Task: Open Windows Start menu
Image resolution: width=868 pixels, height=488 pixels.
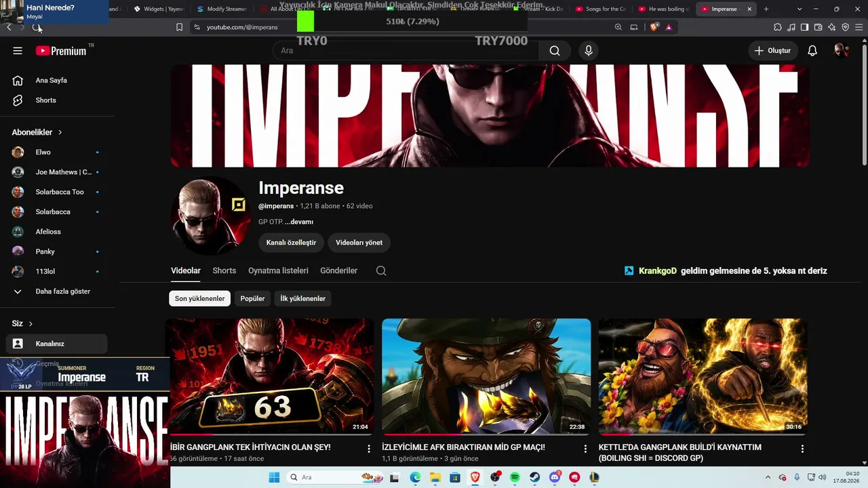Action: point(274,477)
